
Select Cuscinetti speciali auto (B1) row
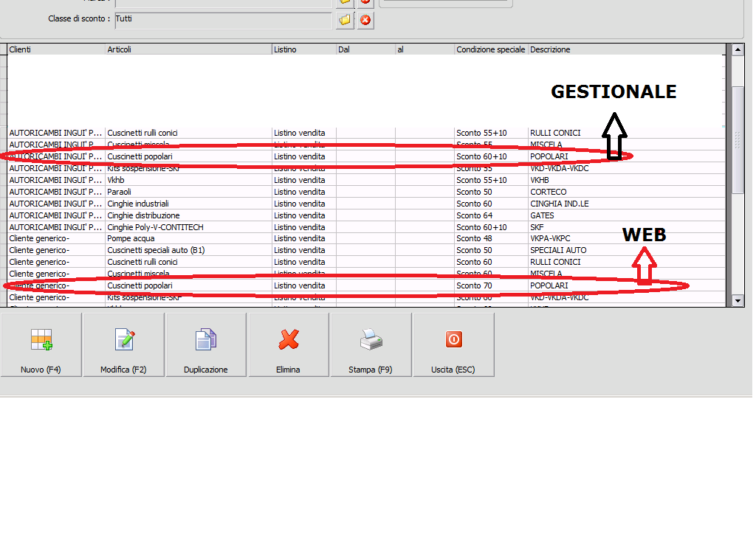366,251
